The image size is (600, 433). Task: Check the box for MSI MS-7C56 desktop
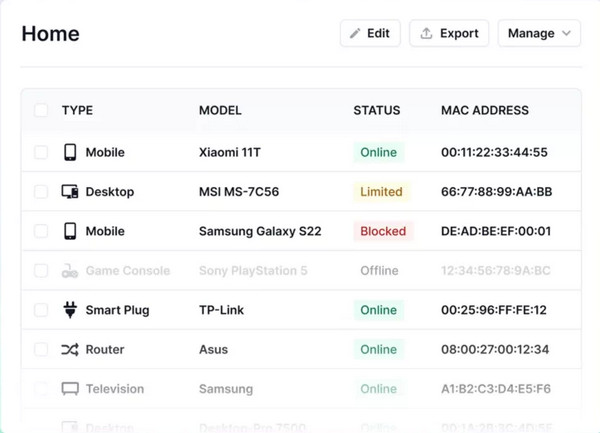[41, 192]
